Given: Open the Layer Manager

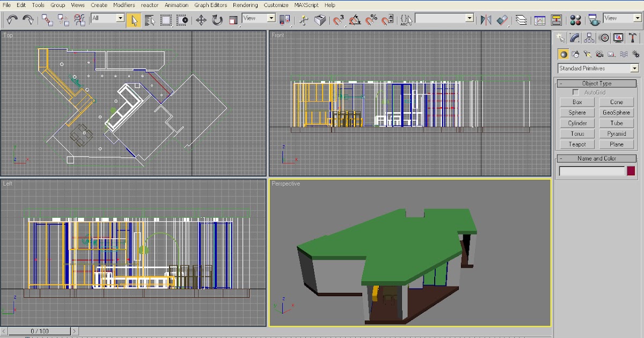Looking at the screenshot, I should [521, 20].
